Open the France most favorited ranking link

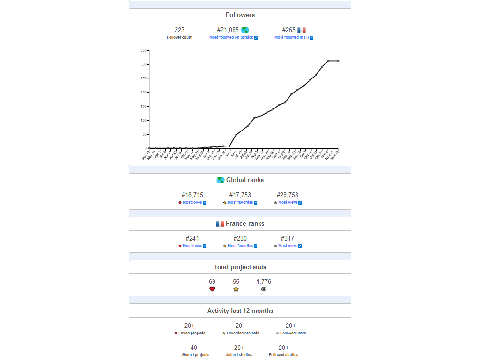(240, 246)
